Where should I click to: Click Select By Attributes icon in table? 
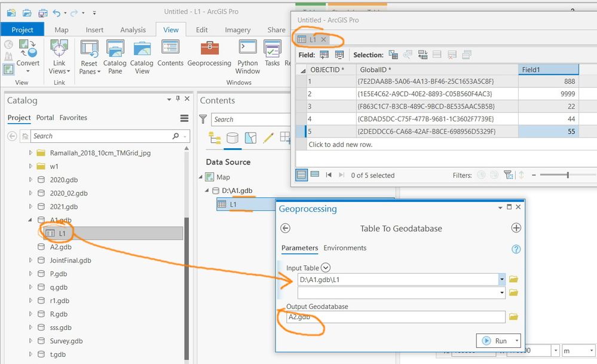point(393,55)
